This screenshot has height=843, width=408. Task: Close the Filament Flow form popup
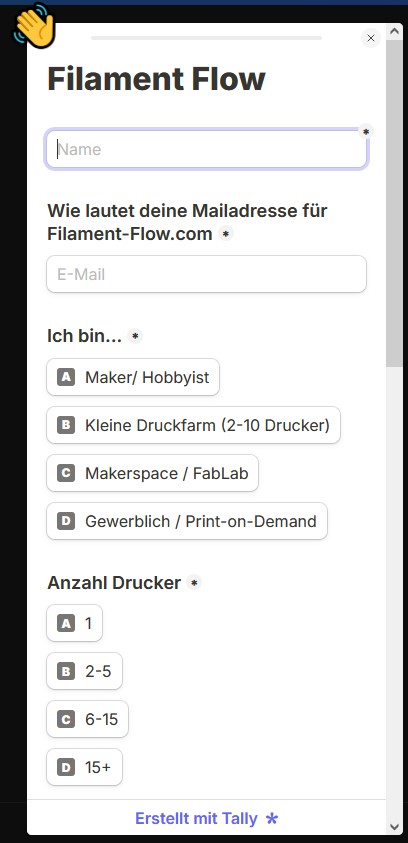pos(370,38)
